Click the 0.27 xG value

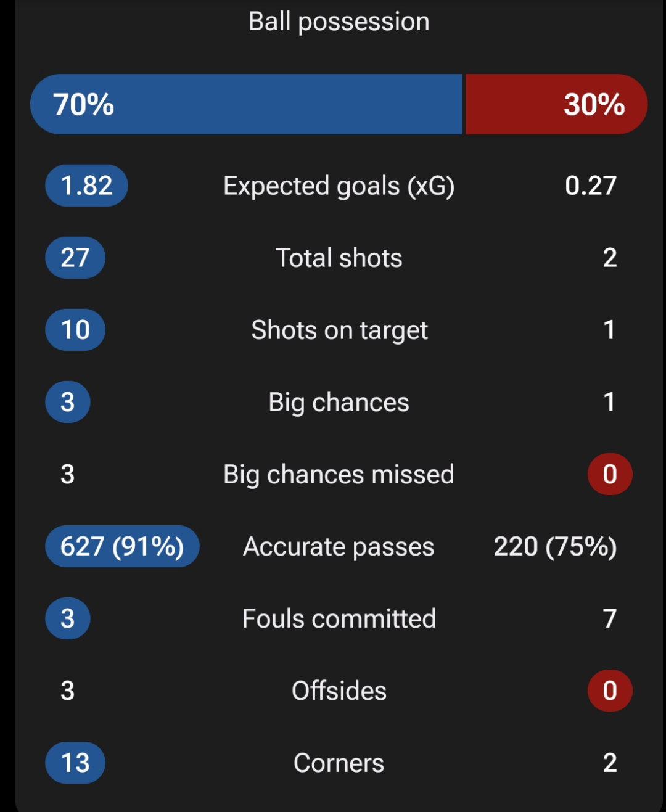[590, 186]
